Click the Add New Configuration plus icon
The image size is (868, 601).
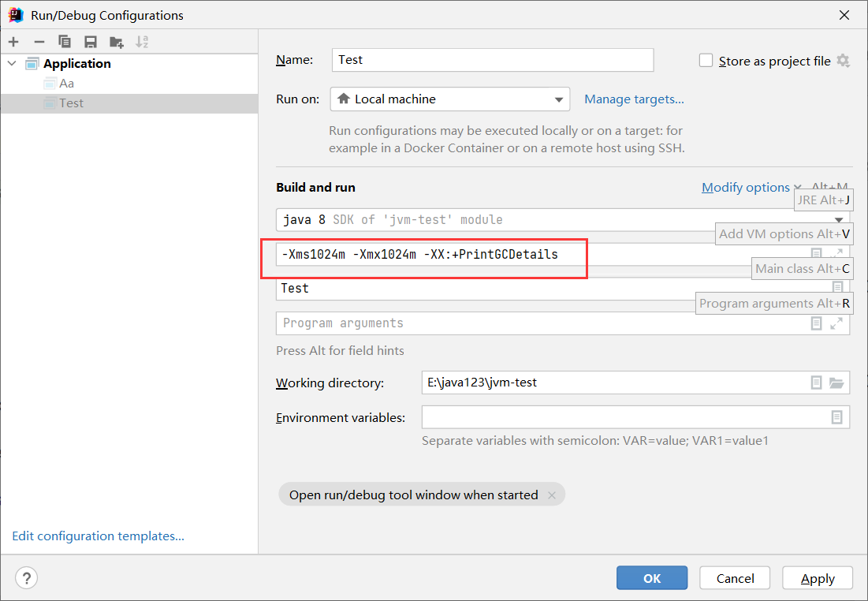pos(13,42)
